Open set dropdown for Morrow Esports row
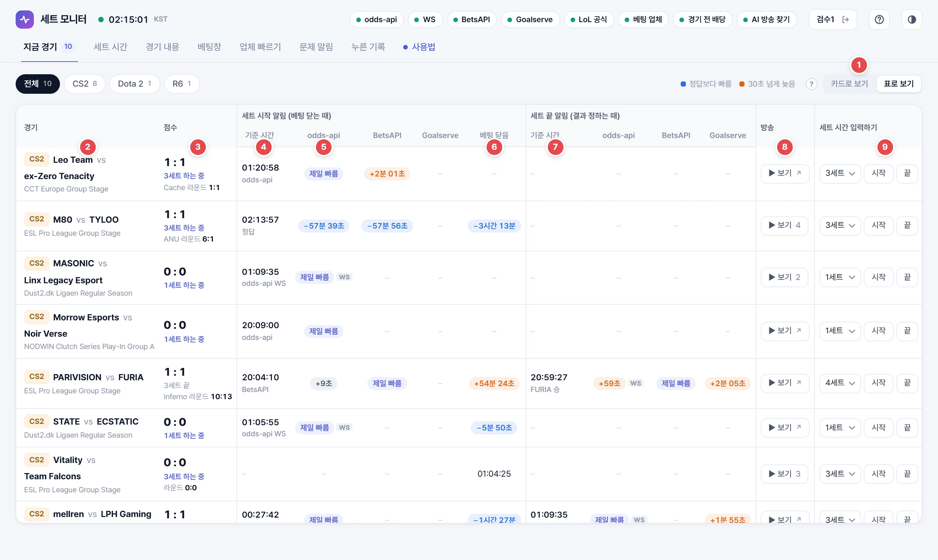This screenshot has width=938, height=560. (x=840, y=331)
